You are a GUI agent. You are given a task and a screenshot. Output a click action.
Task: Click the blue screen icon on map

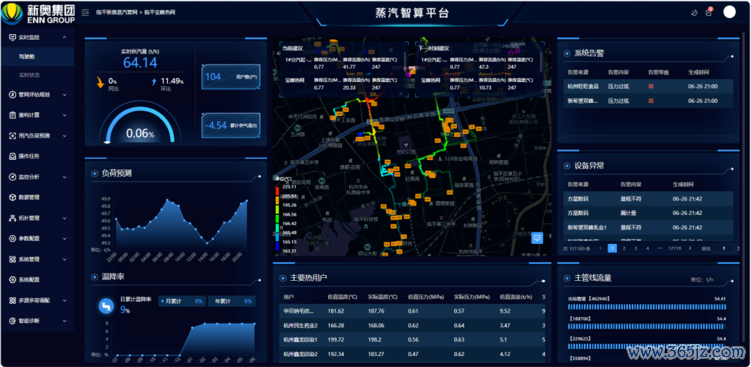537,238
